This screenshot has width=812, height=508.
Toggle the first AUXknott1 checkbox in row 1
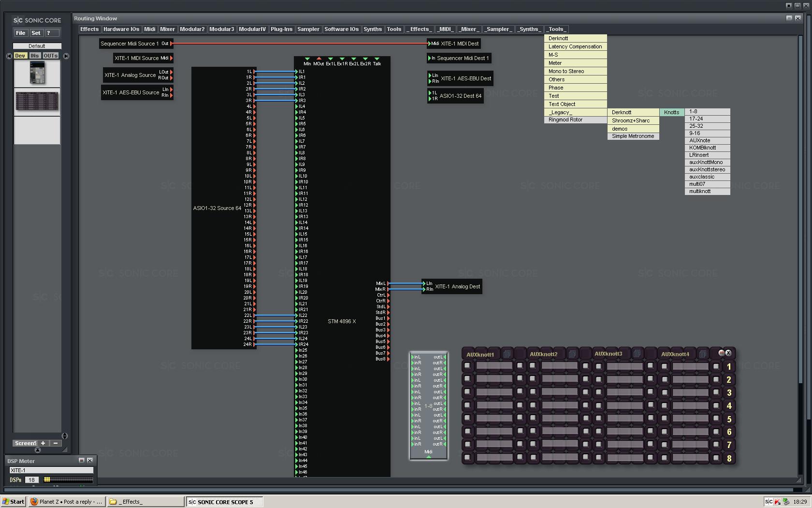point(467,366)
